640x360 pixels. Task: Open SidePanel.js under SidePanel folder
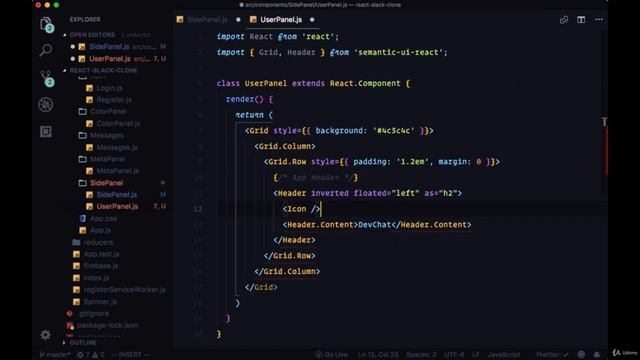117,195
